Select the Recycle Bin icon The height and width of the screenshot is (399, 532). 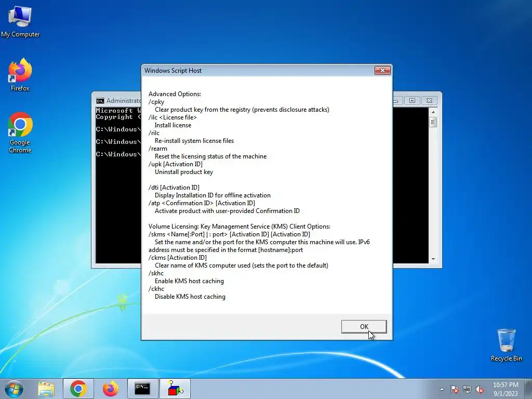click(506, 345)
